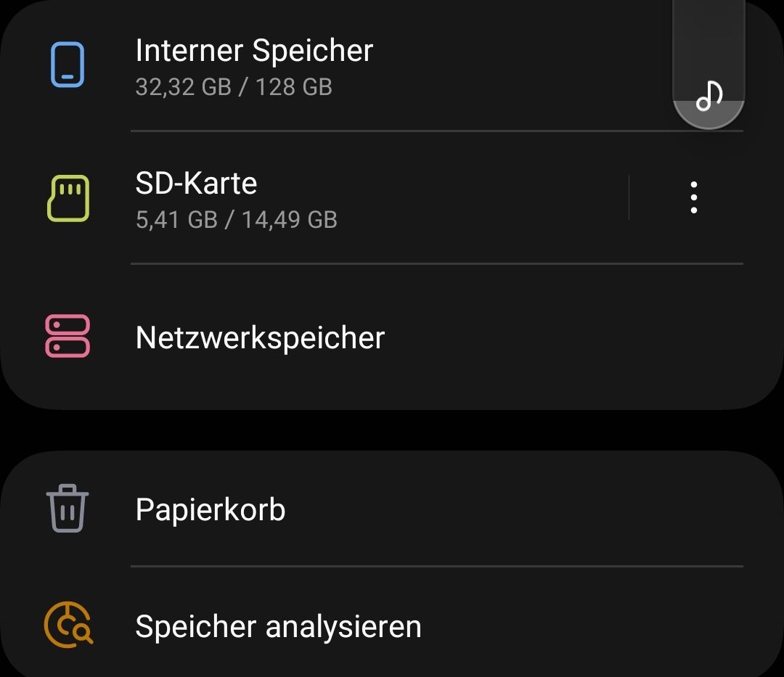Tap the Papierkorb trash bin icon

coord(68,508)
